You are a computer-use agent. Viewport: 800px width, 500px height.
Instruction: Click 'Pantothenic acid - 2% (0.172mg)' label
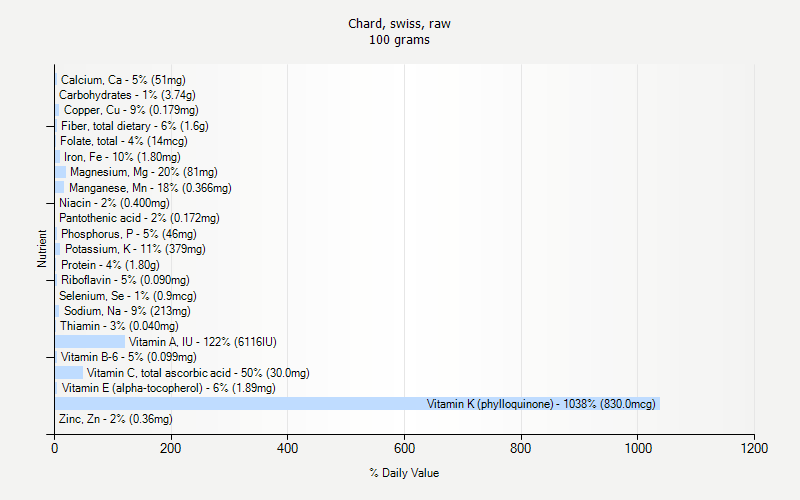139,218
